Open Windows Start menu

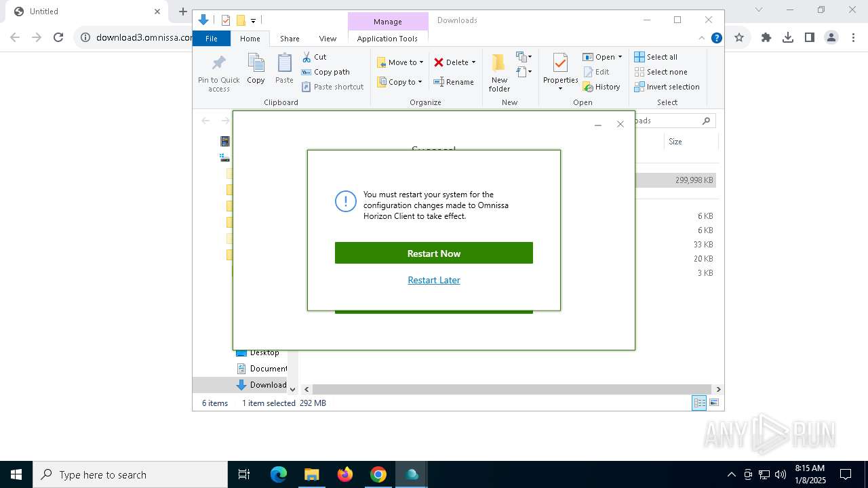[x=16, y=474]
